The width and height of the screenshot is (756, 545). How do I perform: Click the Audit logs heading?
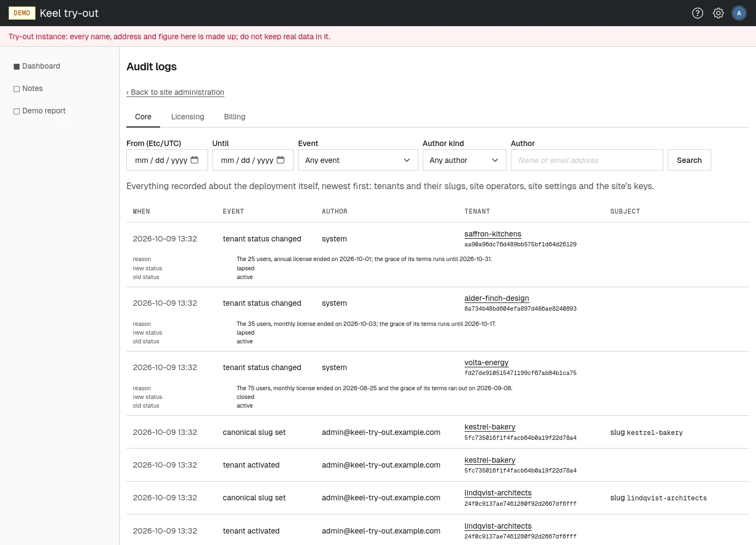[151, 66]
